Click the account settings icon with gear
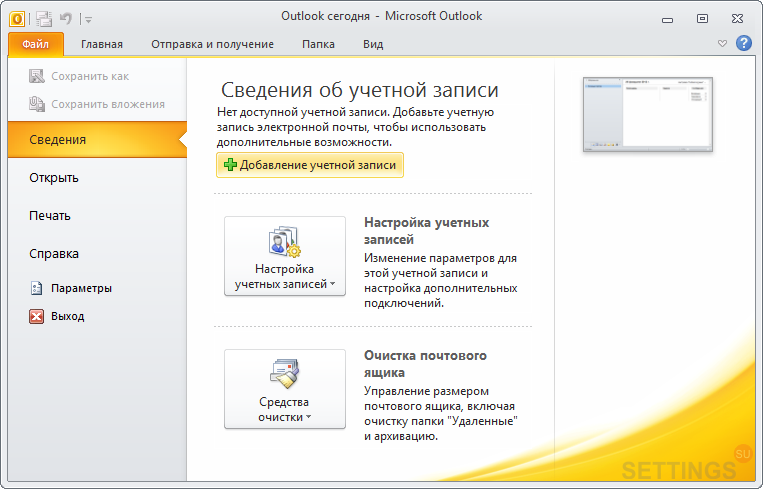The height and width of the screenshot is (489, 763). (285, 241)
